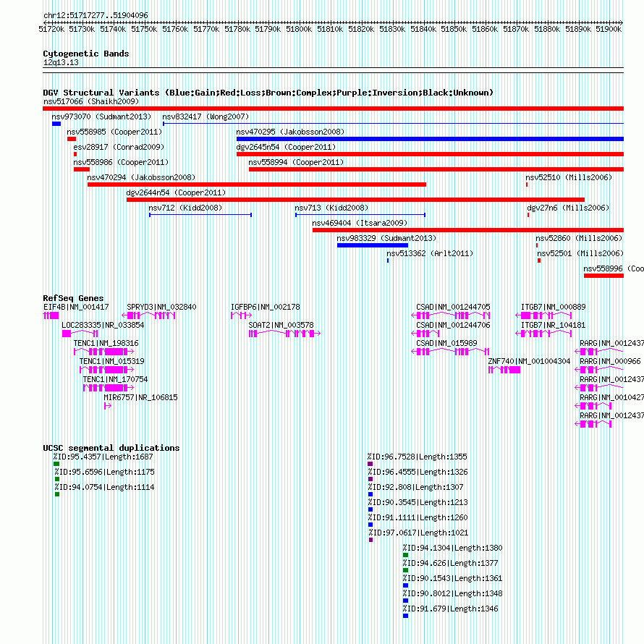Screen dimensions: 644x644
Task: Select nsv470295 (Jakobsson2008) gain variant label
Action: (x=290, y=132)
